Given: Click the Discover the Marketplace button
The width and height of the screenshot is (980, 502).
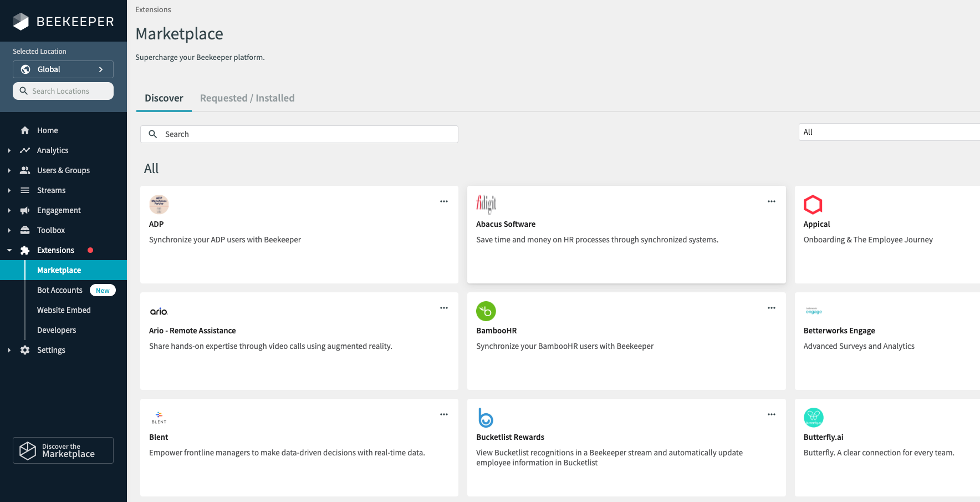Looking at the screenshot, I should (x=63, y=450).
